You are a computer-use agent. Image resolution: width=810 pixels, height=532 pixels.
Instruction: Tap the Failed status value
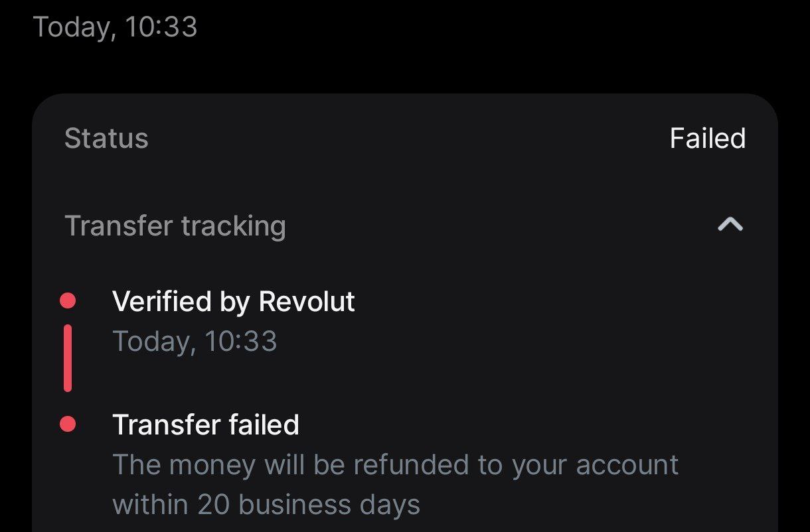click(707, 139)
